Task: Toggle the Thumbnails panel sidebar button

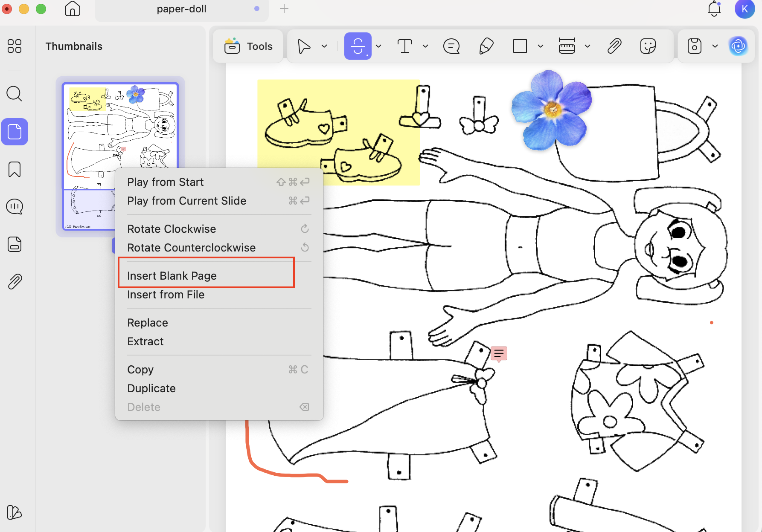Action: 15,132
